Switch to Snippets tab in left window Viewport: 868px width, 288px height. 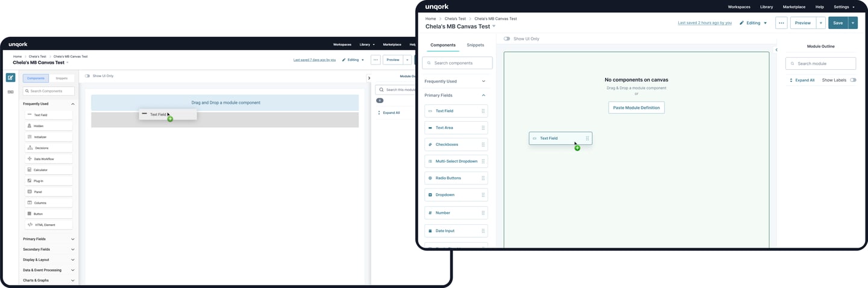[61, 78]
